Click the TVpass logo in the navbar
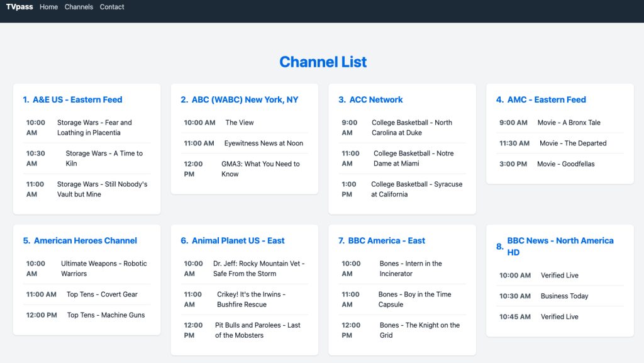 coord(19,7)
